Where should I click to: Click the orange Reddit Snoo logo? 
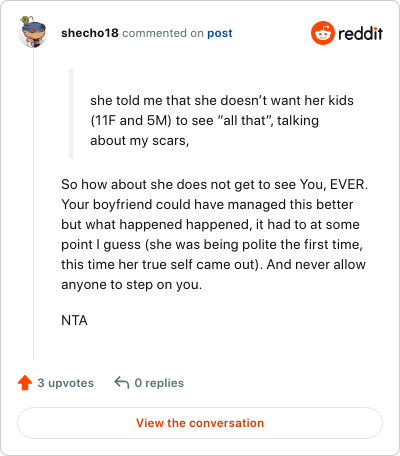pyautogui.click(x=322, y=33)
